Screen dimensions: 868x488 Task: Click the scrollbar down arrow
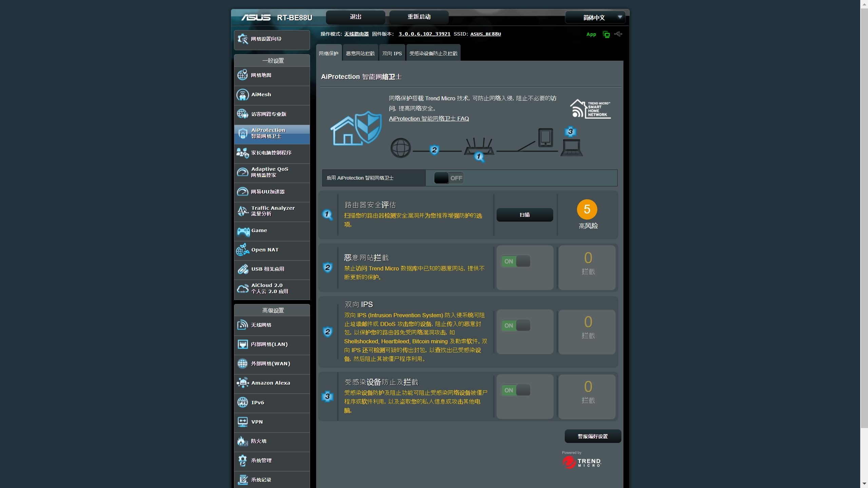[864, 484]
